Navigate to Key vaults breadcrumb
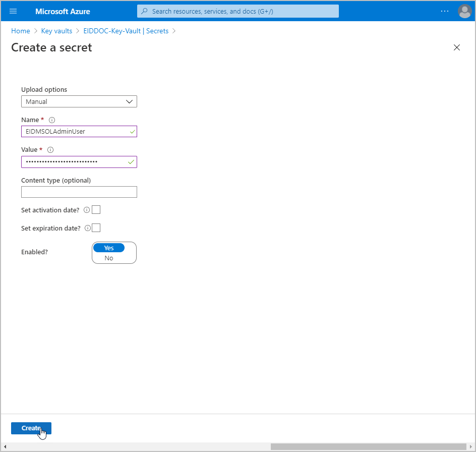 point(56,31)
